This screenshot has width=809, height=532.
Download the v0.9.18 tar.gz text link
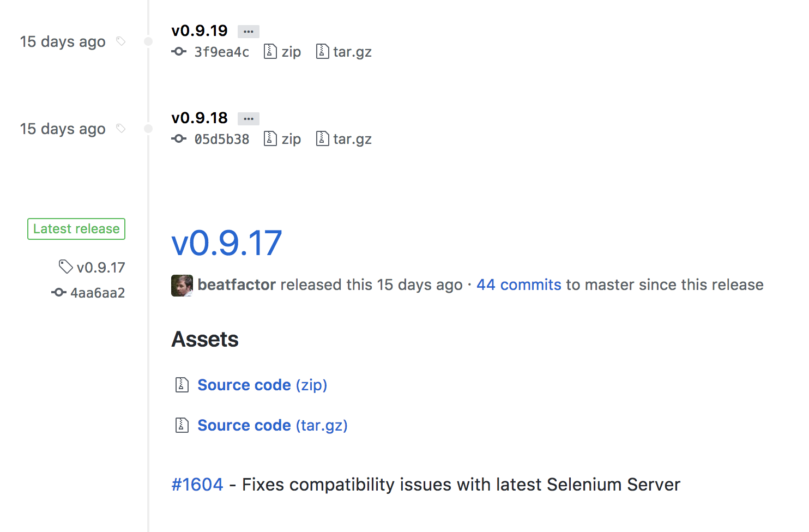tap(352, 140)
